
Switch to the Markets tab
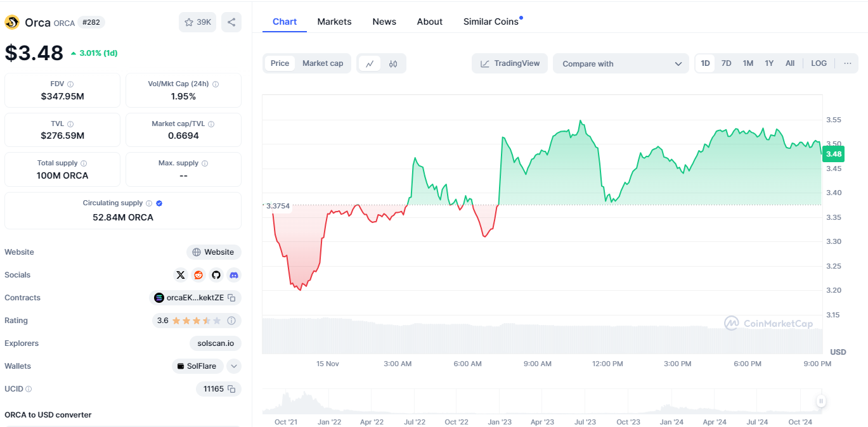point(334,22)
